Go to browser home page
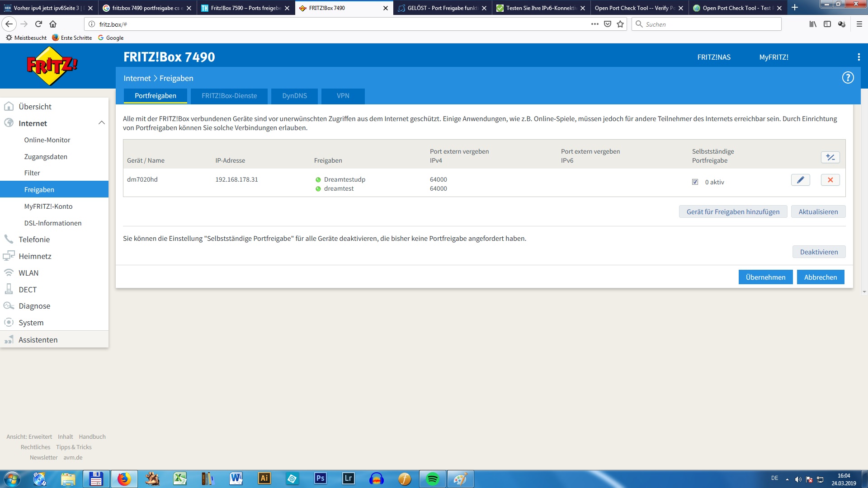The height and width of the screenshot is (488, 868). pyautogui.click(x=53, y=24)
